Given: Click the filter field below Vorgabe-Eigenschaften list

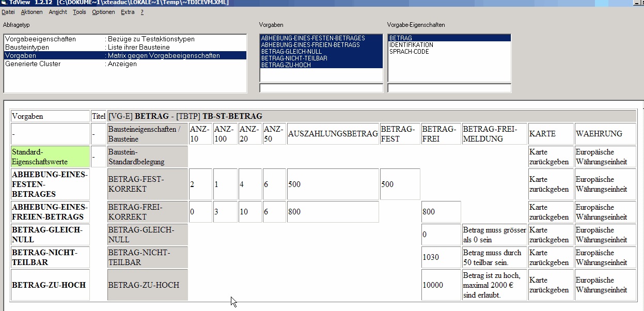Looking at the screenshot, I should click(449, 88).
